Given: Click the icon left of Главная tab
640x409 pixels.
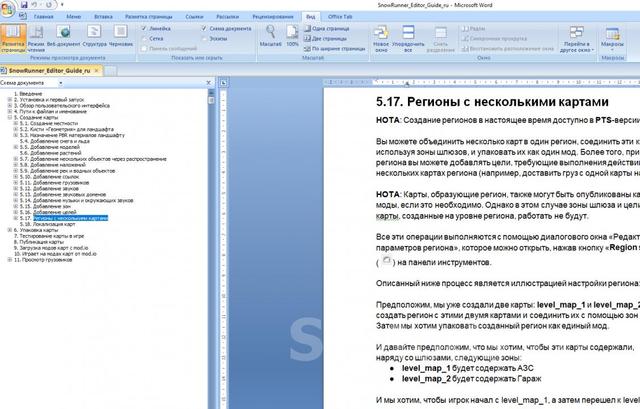Looking at the screenshot, I should (x=23, y=16).
